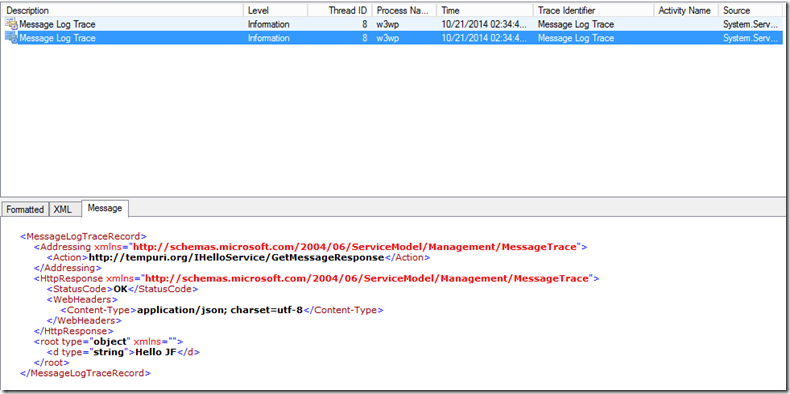790x394 pixels.
Task: Select the first Message Log Trace row description
Action: pos(57,24)
